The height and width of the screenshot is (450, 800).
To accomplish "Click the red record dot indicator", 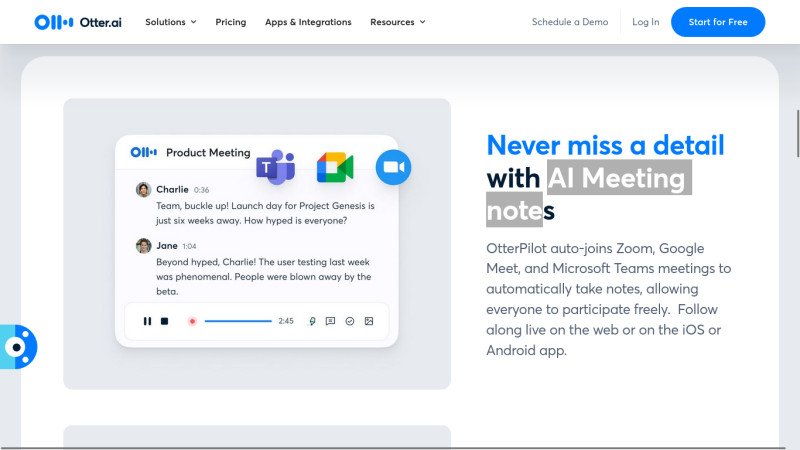I will [x=192, y=321].
